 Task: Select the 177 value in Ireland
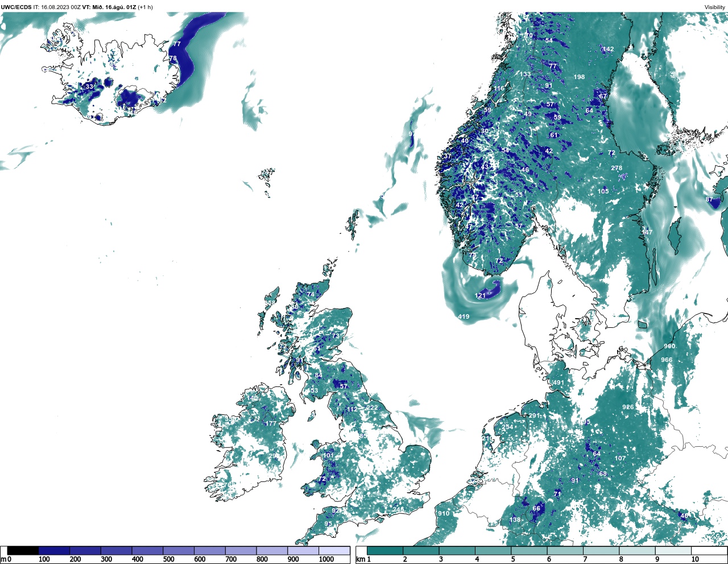[x=271, y=423]
